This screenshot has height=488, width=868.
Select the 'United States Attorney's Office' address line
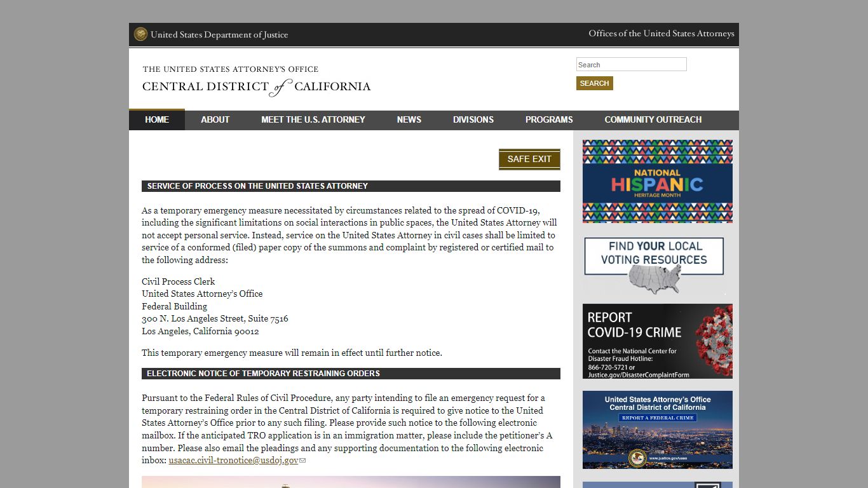(x=202, y=294)
